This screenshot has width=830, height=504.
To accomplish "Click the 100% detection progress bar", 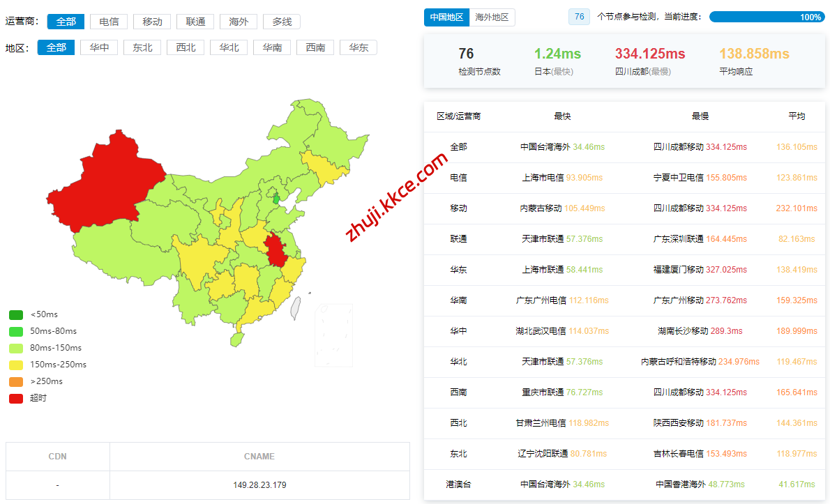I will coord(767,17).
